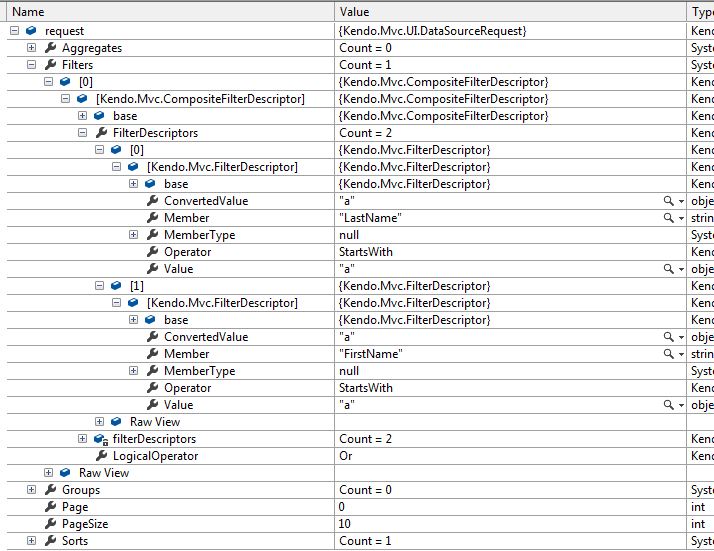Click locked field icon beside filterDescriptors
The width and height of the screenshot is (714, 551).
[x=101, y=439]
